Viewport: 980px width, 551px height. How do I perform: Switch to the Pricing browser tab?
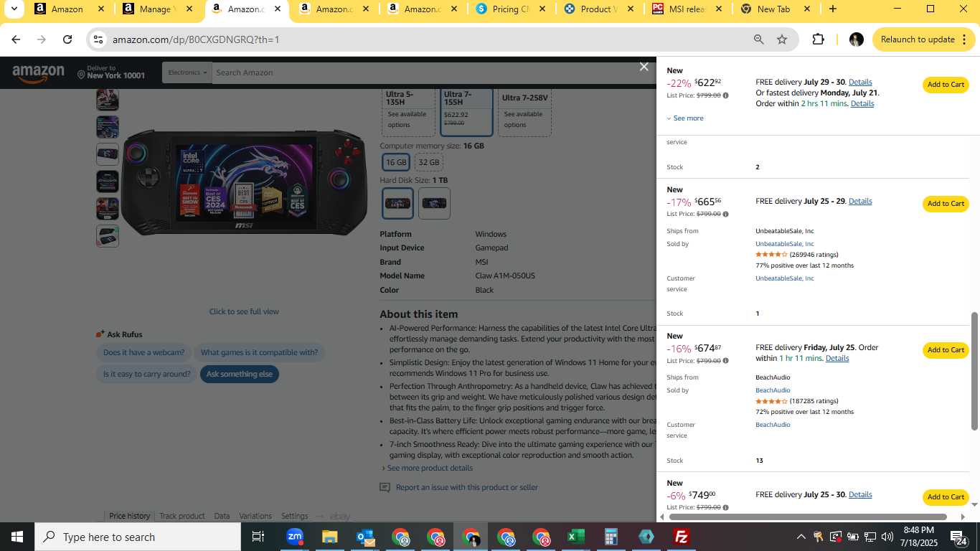pyautogui.click(x=510, y=9)
